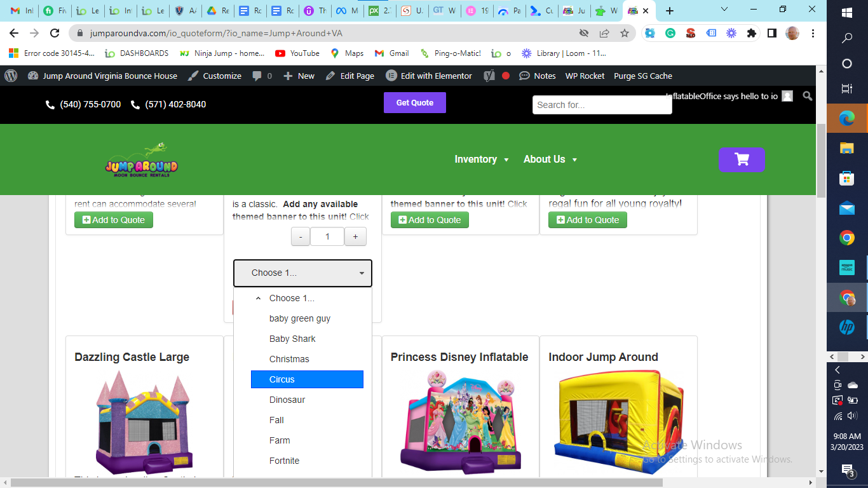Screen dimensions: 868x488
Task: Click the WordPress logo in admin bar
Action: (11, 76)
